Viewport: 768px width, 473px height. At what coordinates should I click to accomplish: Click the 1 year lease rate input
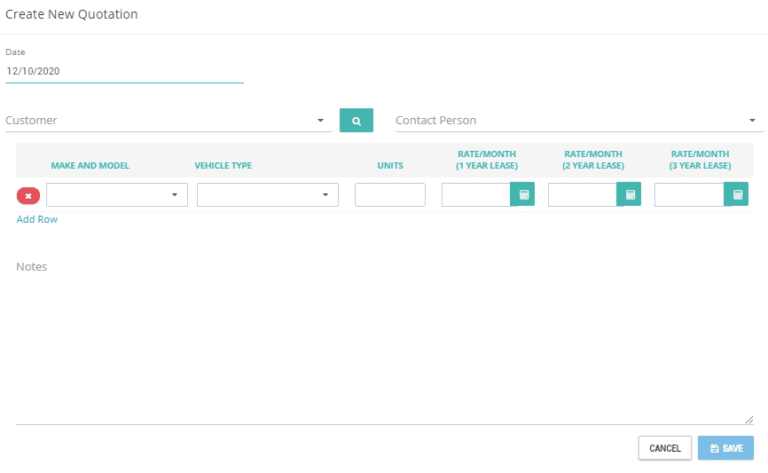coord(476,195)
